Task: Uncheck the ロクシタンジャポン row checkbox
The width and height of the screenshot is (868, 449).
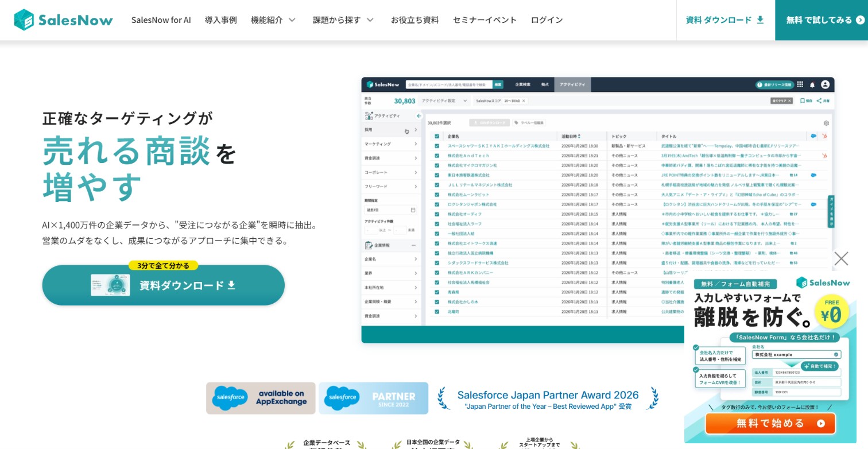Action: (437, 204)
